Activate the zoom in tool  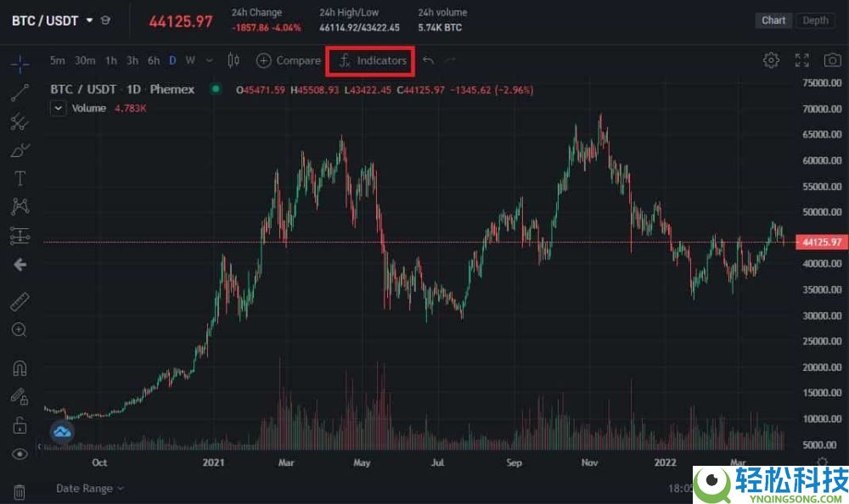(x=19, y=330)
